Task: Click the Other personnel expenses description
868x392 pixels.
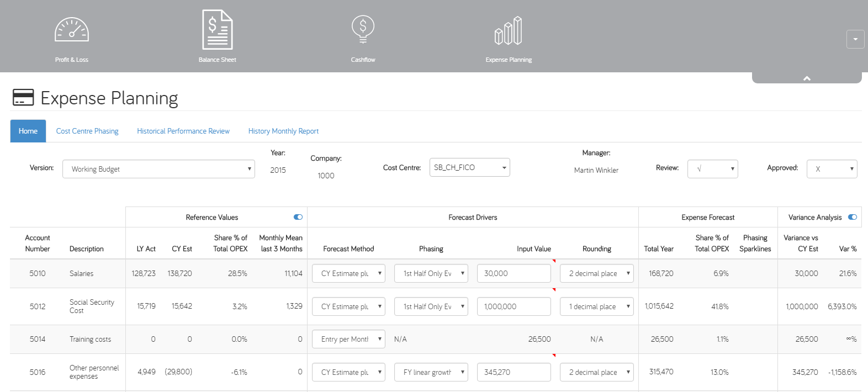Action: tap(94, 372)
